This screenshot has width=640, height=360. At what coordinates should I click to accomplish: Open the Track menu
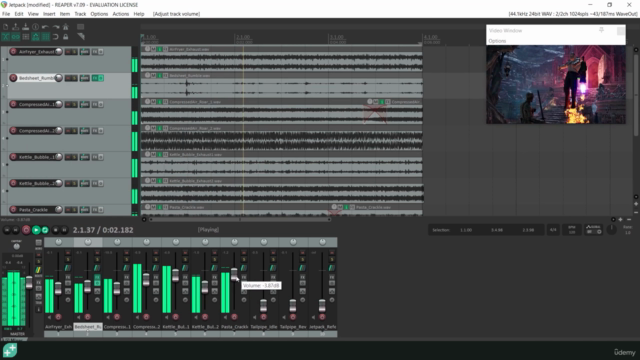[80, 14]
